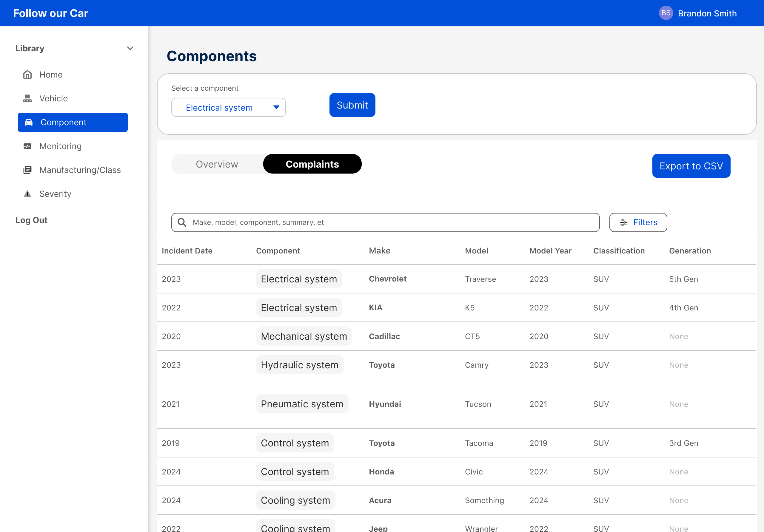The height and width of the screenshot is (532, 764).
Task: Click the 3rd Gen generation cell
Action: click(683, 443)
